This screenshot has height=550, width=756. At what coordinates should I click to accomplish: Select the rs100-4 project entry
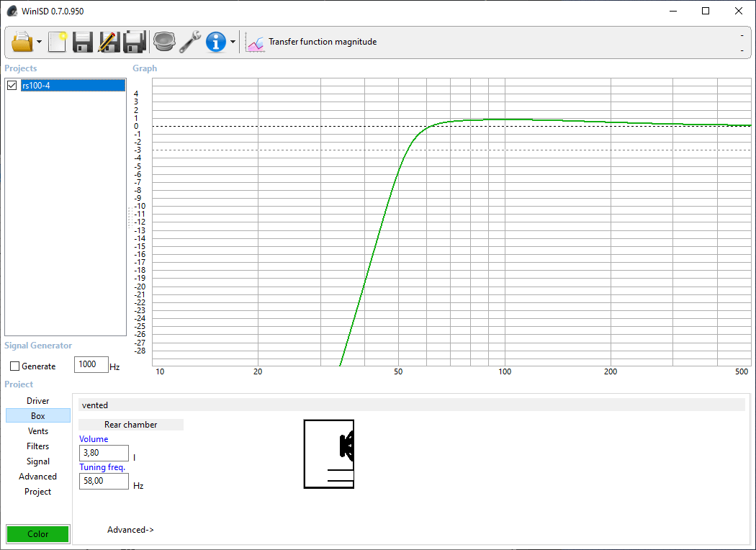pos(73,86)
